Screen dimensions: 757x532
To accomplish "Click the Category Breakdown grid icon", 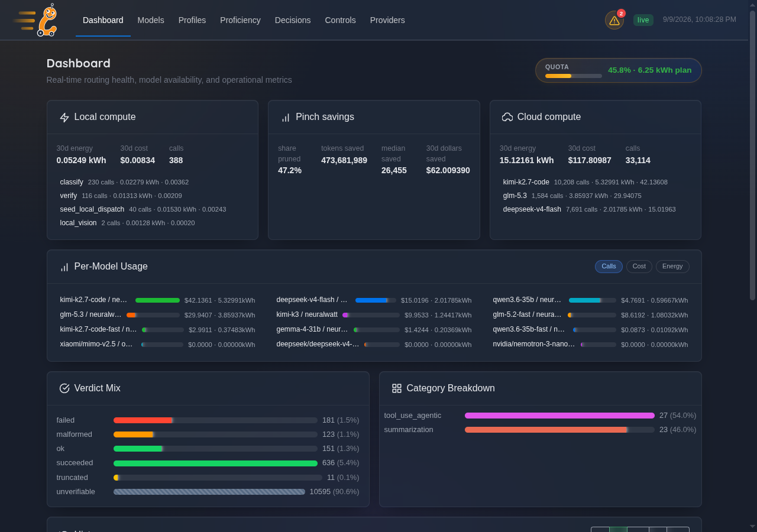I will 397,388.
